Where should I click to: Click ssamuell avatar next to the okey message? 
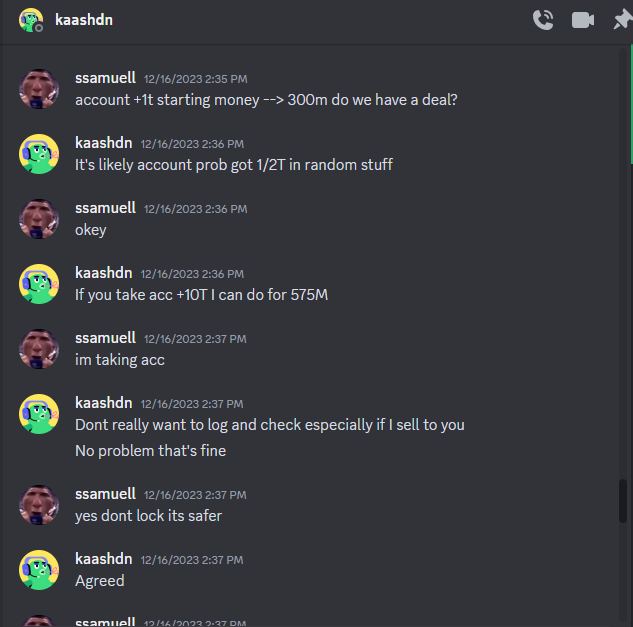(x=39, y=219)
